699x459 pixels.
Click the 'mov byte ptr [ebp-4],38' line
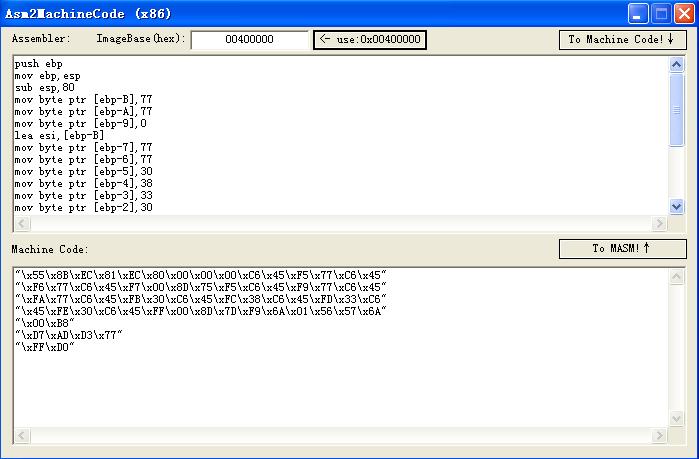coord(83,184)
